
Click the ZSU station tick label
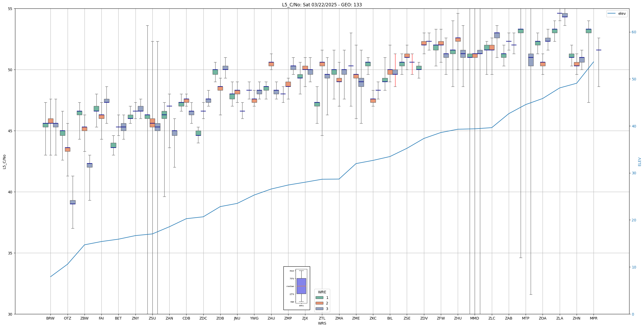(x=152, y=318)
